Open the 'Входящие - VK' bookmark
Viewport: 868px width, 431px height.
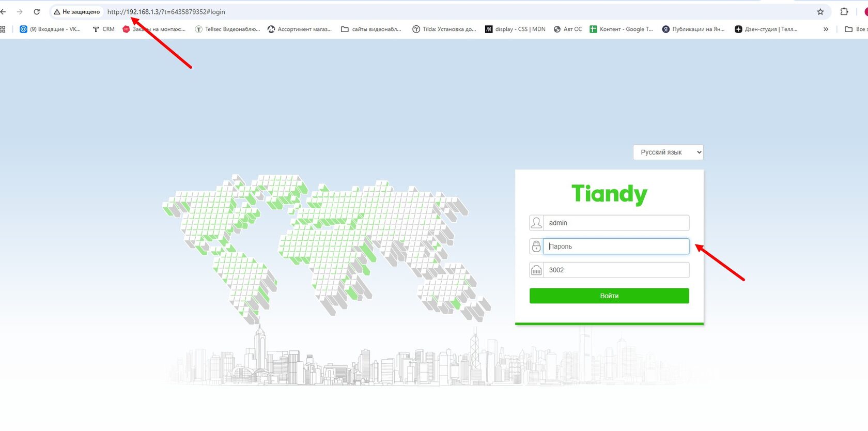pos(50,29)
